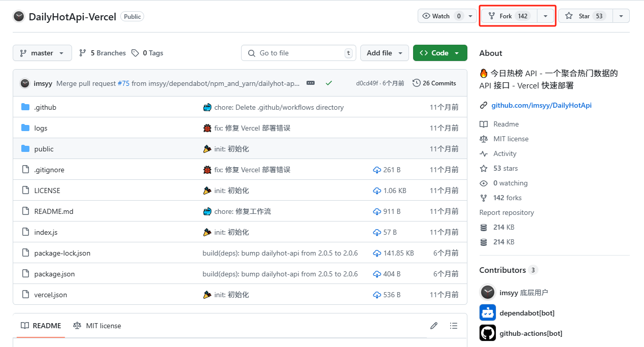
Task: Click download cloud icon next to 1.06 KB
Action: click(377, 191)
